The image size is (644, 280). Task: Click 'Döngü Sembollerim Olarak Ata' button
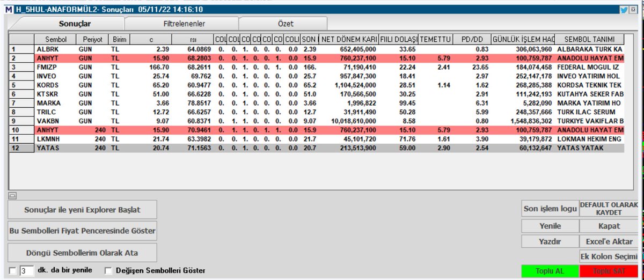[x=82, y=253]
